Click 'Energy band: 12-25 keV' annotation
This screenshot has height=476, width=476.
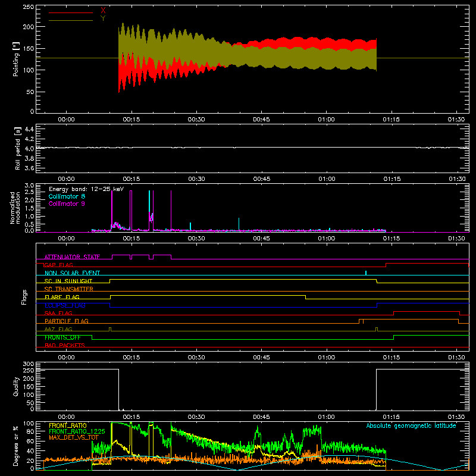(x=86, y=189)
